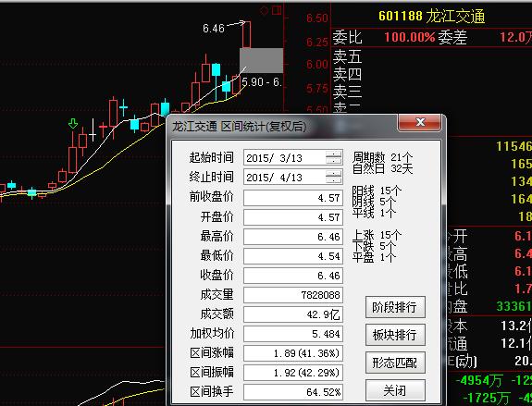532x406 pixels.
Task: Click the topmost red candlestick reaching 6.46
Action: pyautogui.click(x=247, y=34)
